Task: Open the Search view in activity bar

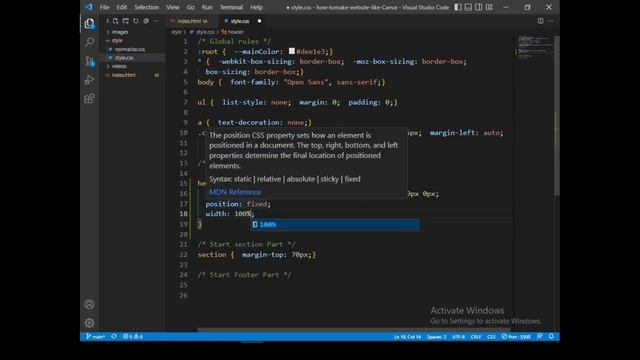Action: coord(89,42)
